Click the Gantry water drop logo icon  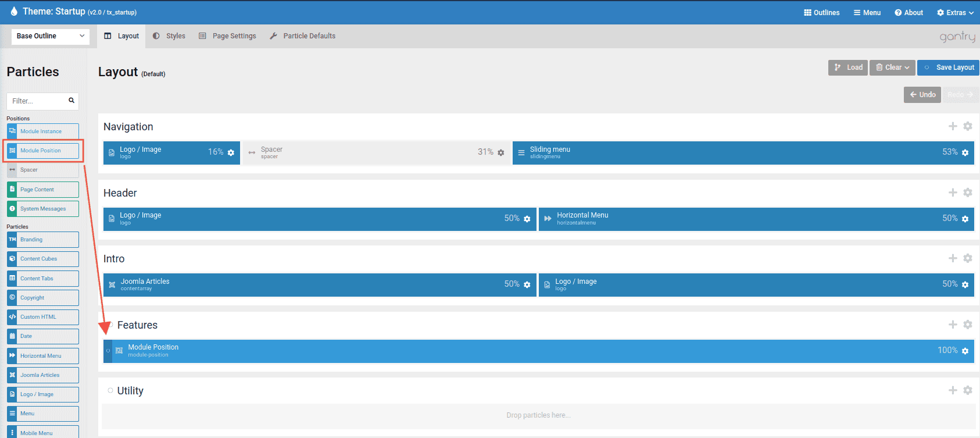pos(14,11)
